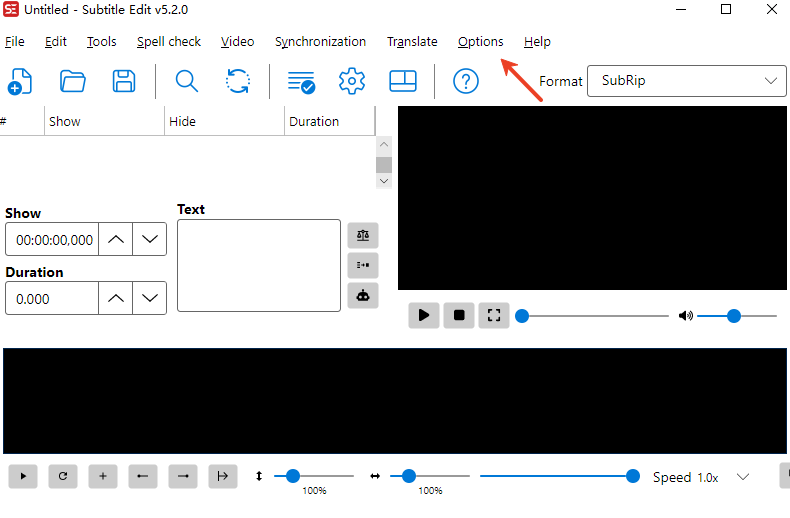Open the Options menu
The height and width of the screenshot is (518, 790).
pyautogui.click(x=481, y=41)
